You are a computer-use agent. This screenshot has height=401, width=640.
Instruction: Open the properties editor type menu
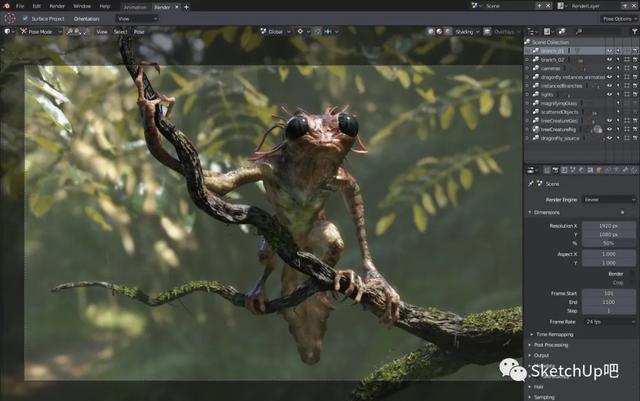coord(532,170)
